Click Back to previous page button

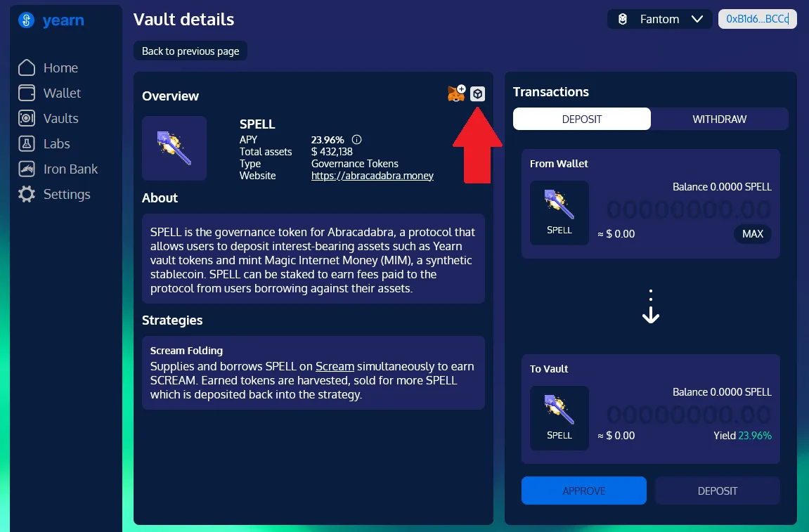[x=190, y=51]
